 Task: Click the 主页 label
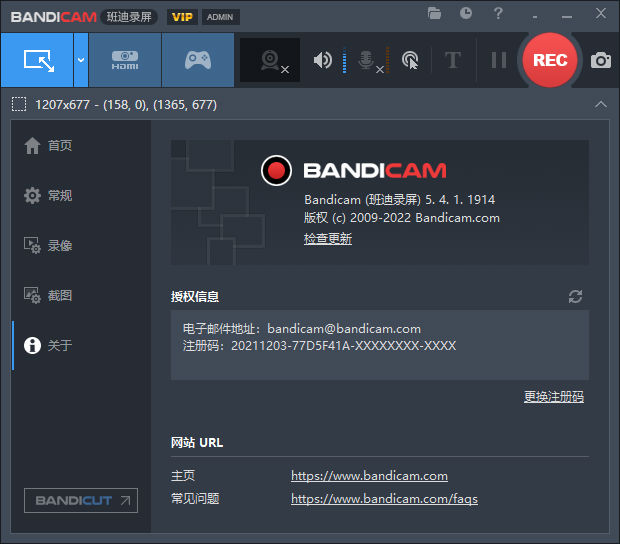(x=183, y=476)
